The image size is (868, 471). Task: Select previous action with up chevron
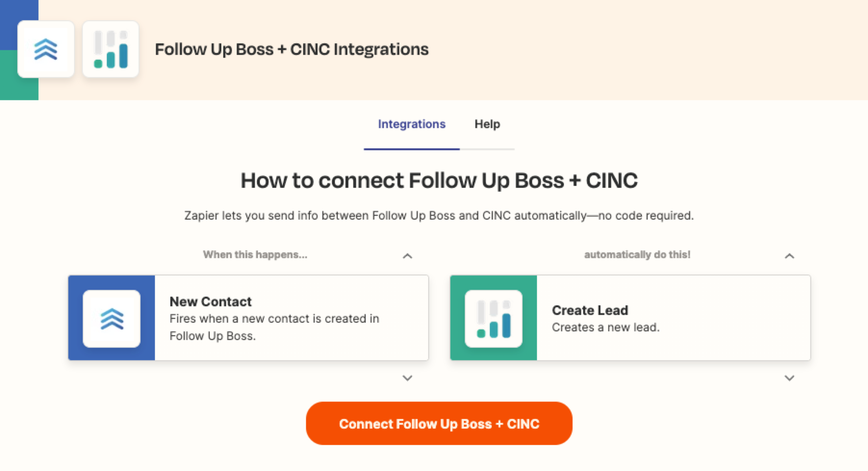coord(790,256)
